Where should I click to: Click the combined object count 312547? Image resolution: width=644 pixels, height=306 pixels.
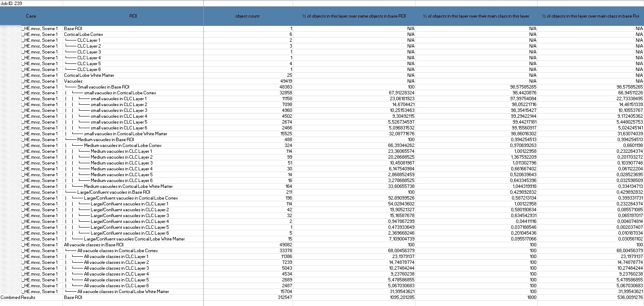tap(284, 297)
